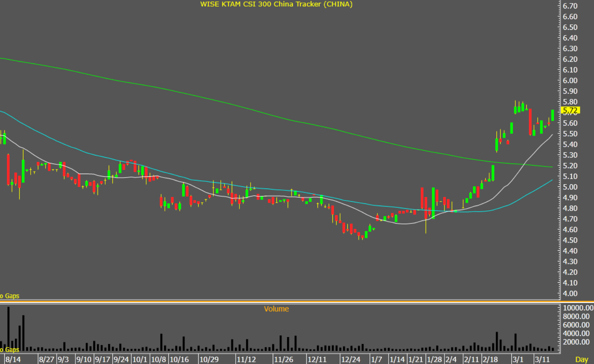Click the 5.30 price axis label
Screen dimensions: 594x364
coord(570,155)
